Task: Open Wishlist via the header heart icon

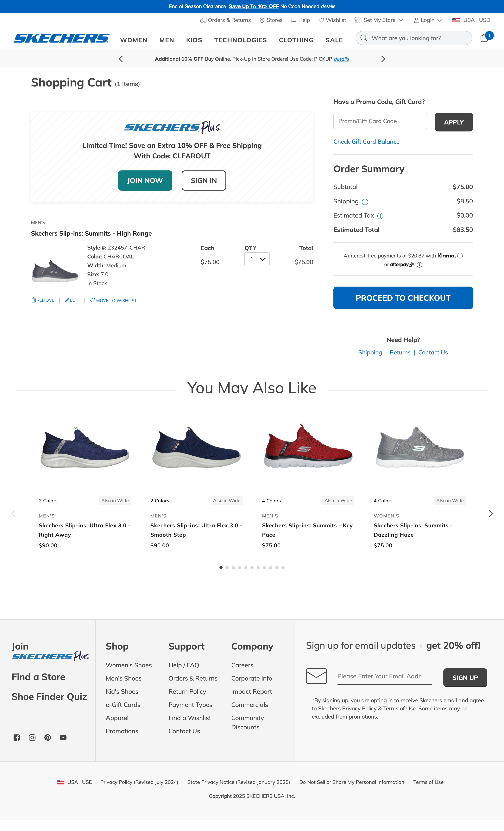Action: click(321, 20)
